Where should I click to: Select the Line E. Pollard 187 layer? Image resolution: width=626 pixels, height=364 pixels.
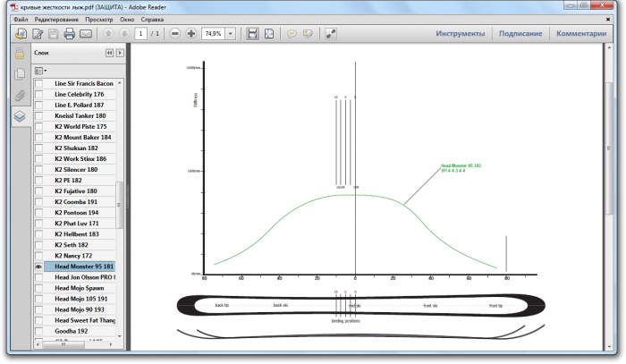79,105
